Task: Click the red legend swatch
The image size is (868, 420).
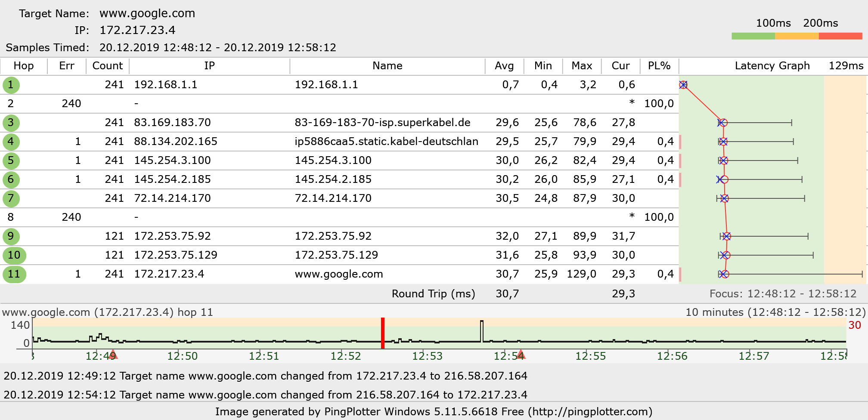Action: point(840,36)
